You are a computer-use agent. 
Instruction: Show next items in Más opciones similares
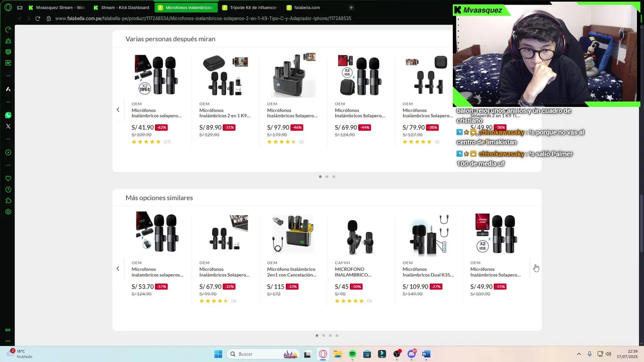[x=535, y=268]
